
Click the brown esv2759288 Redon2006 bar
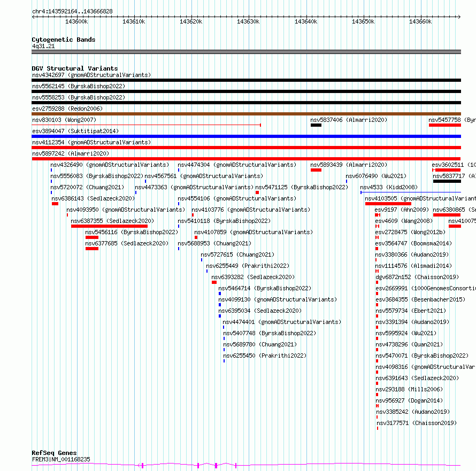click(246, 114)
